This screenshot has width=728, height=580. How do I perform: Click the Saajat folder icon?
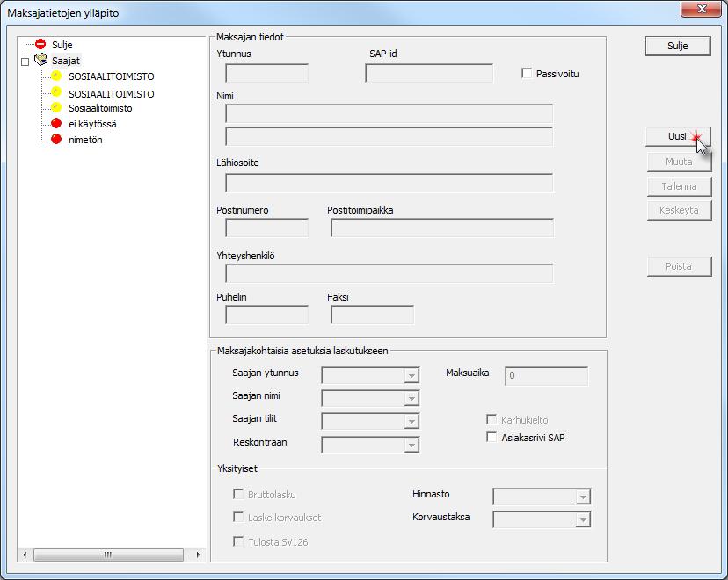[x=41, y=60]
